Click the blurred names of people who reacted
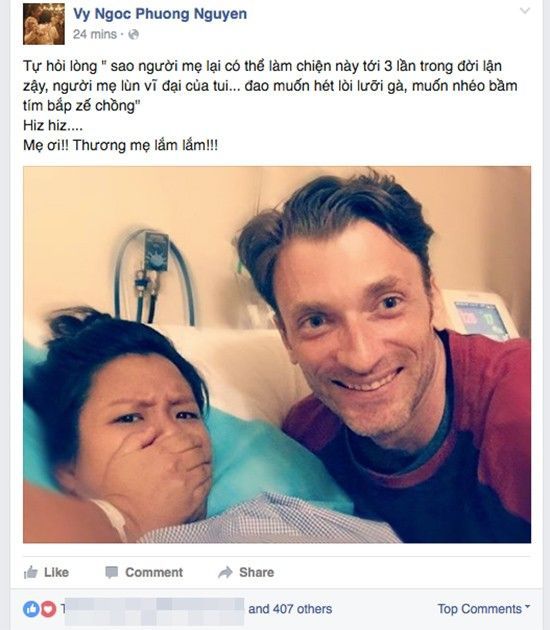 point(154,611)
